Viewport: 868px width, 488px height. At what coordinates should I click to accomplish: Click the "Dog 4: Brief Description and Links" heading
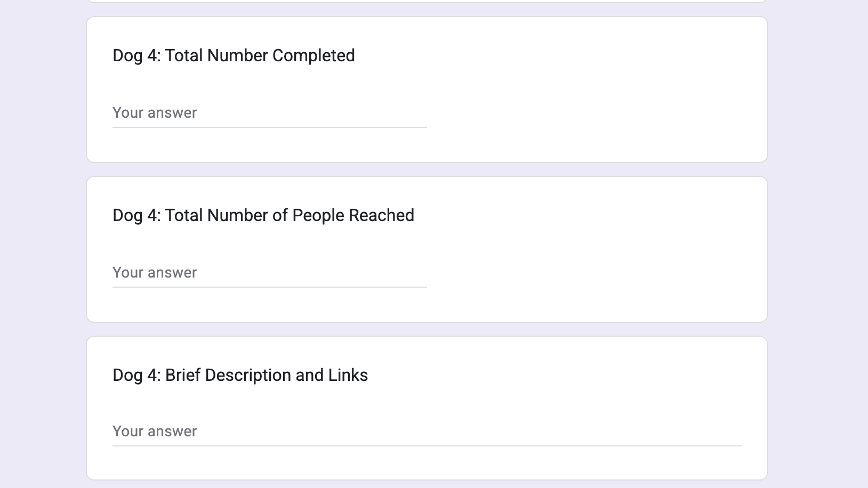(x=240, y=375)
